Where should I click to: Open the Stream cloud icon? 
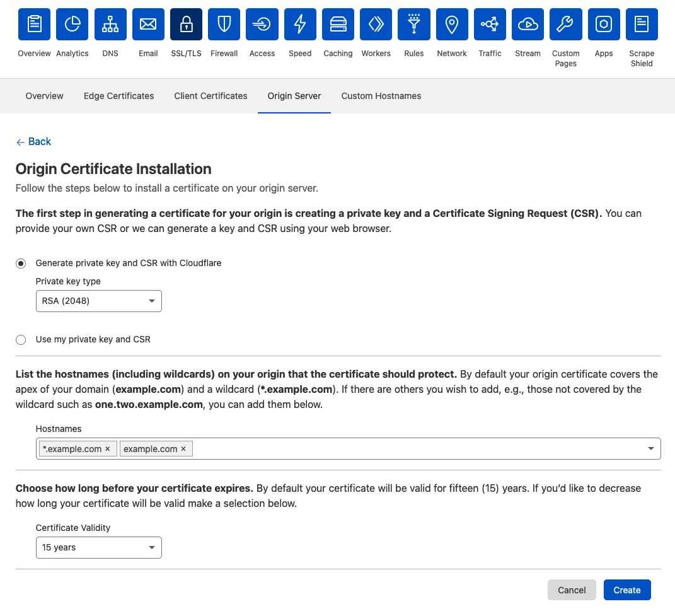[528, 24]
